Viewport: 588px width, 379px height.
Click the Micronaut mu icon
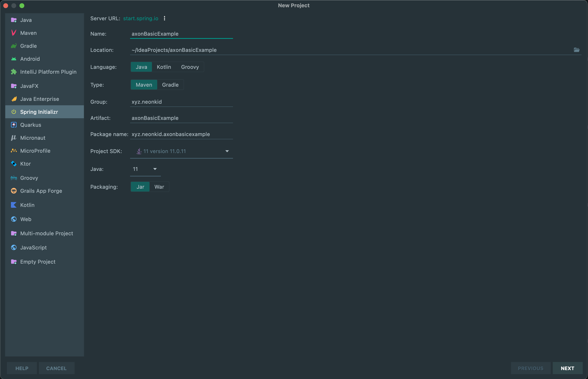(14, 138)
